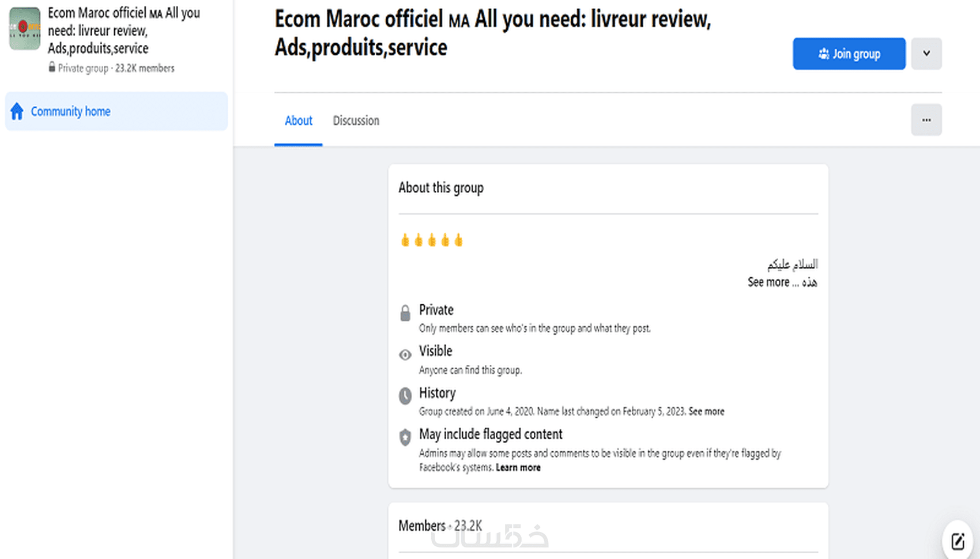Screen dimensions: 980x559
Task: Click the group avatar thumbnail in sidebar
Action: (25, 28)
